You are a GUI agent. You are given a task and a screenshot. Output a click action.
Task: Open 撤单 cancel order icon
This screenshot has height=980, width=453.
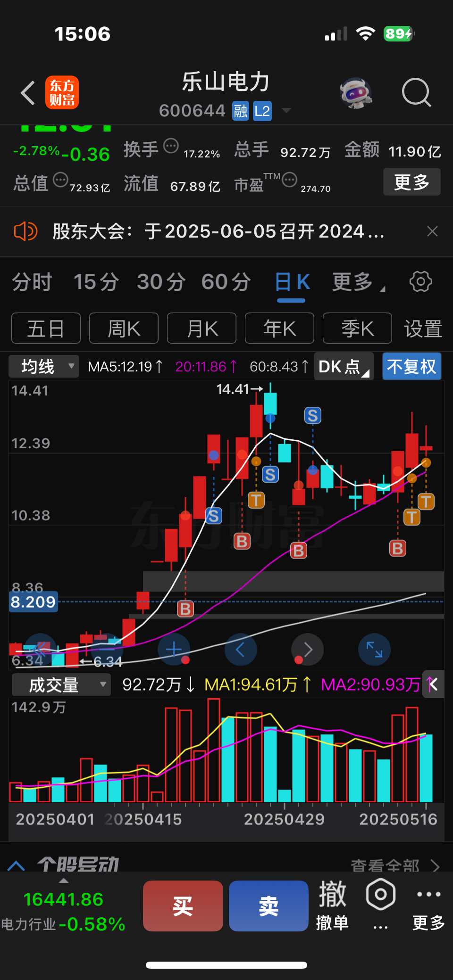point(332,906)
